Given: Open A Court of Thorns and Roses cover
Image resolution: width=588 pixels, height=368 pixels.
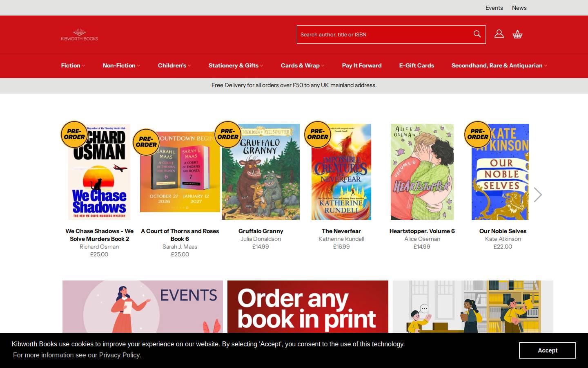Looking at the screenshot, I should pos(180,172).
